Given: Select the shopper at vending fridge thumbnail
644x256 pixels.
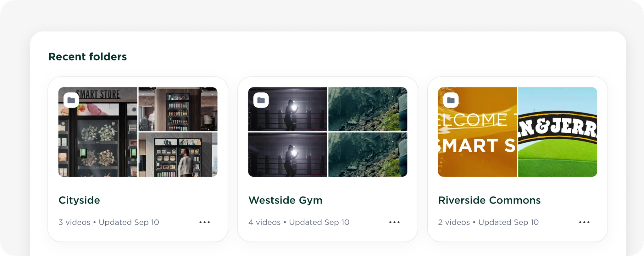Looking at the screenshot, I should [178, 155].
